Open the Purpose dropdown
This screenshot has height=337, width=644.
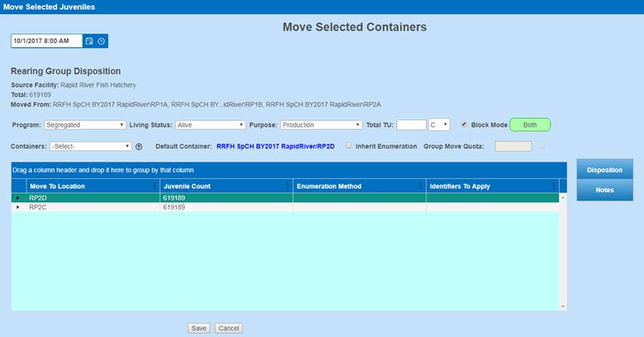click(321, 125)
